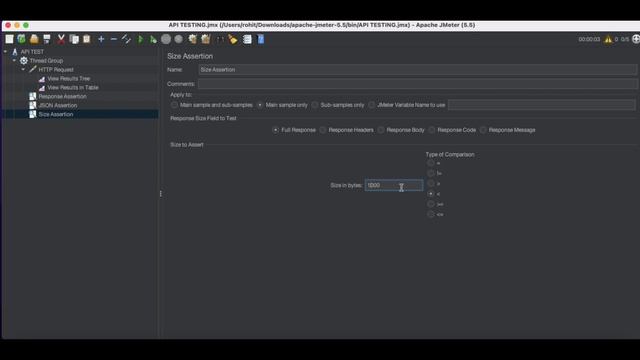Viewport: 640px width, 360px height.
Task: Click the New test plan toolbar icon
Action: coord(9,39)
